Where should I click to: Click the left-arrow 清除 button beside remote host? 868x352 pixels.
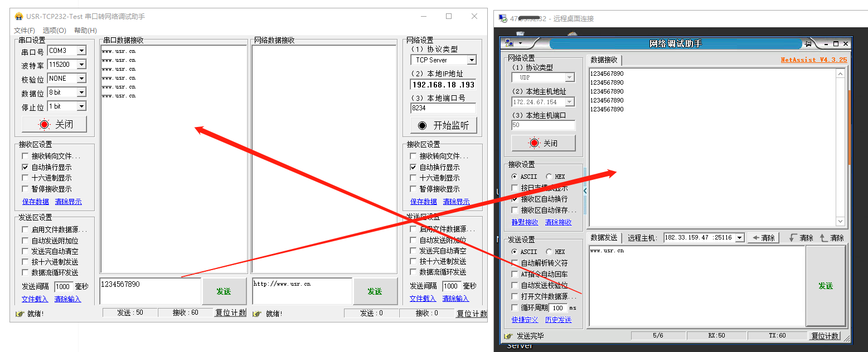point(763,238)
